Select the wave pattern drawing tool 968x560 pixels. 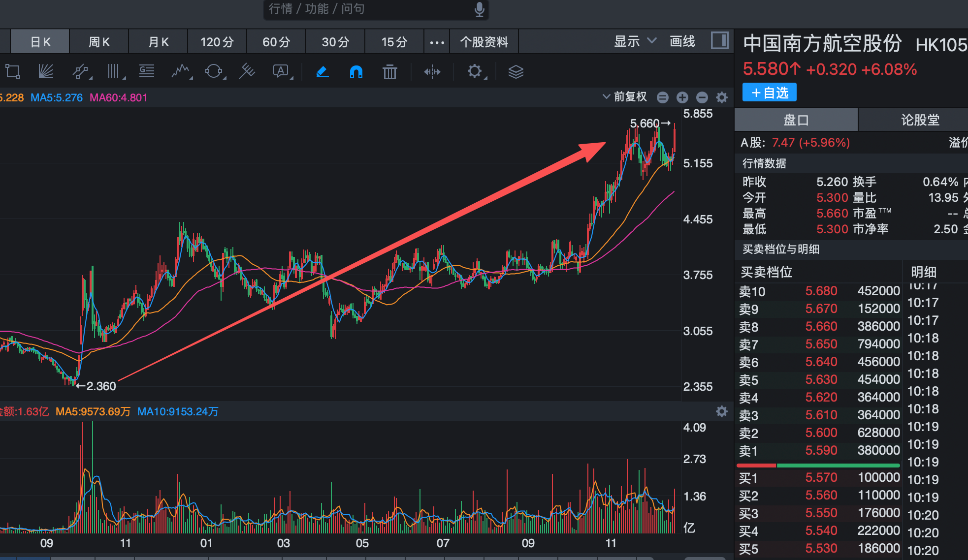click(181, 72)
